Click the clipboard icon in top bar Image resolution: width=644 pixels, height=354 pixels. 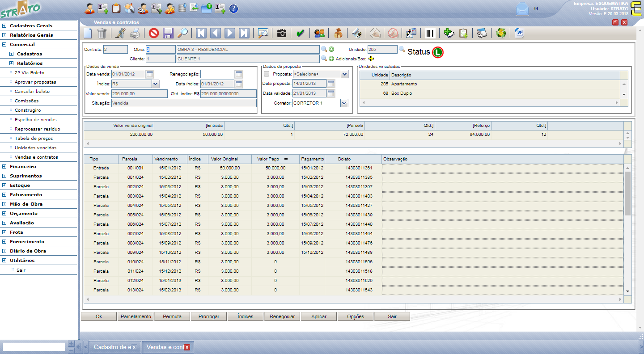pos(116,8)
